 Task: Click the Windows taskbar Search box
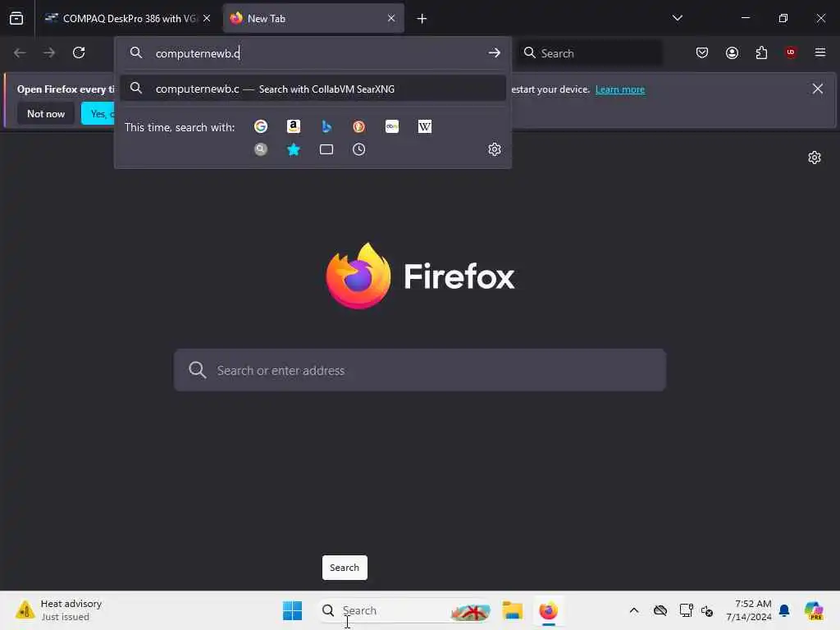[x=404, y=610]
